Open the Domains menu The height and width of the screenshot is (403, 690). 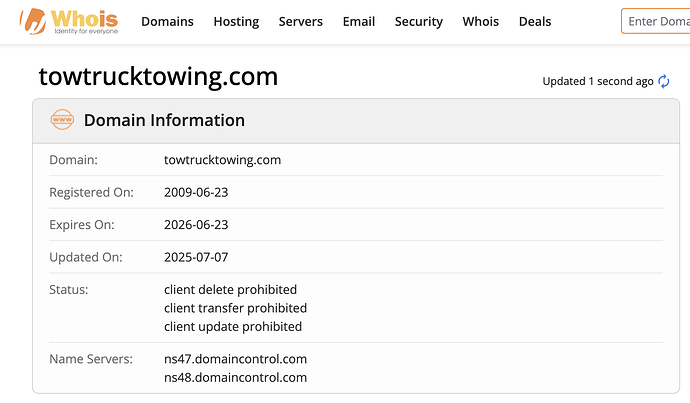(167, 21)
